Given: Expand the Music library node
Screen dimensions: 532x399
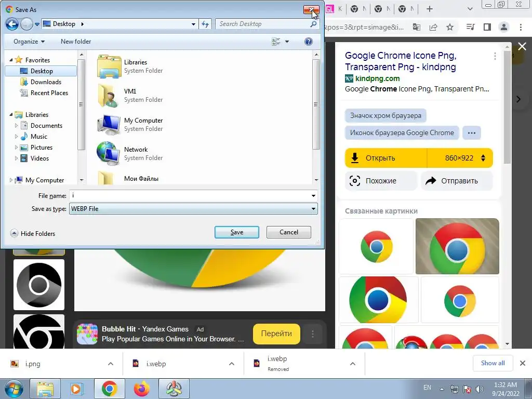Looking at the screenshot, I should (16, 136).
